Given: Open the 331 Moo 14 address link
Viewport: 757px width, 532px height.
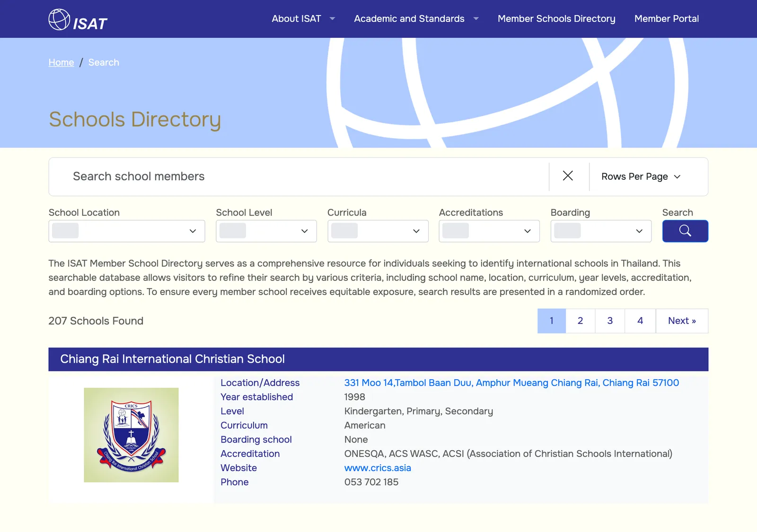Looking at the screenshot, I should (x=511, y=383).
